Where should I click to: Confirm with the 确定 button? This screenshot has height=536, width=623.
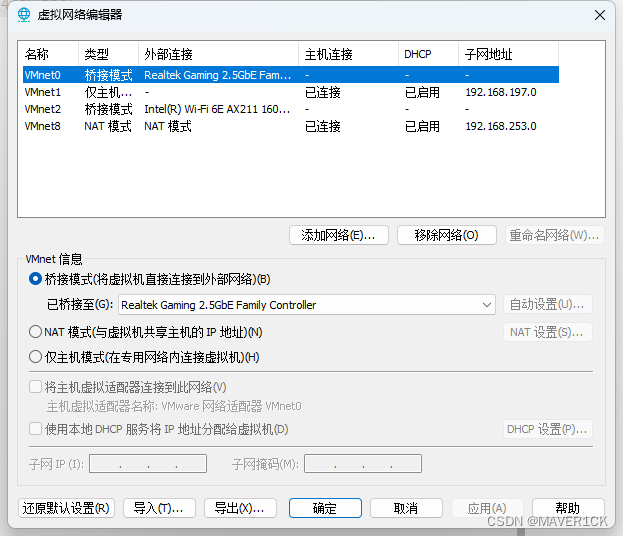click(x=325, y=508)
